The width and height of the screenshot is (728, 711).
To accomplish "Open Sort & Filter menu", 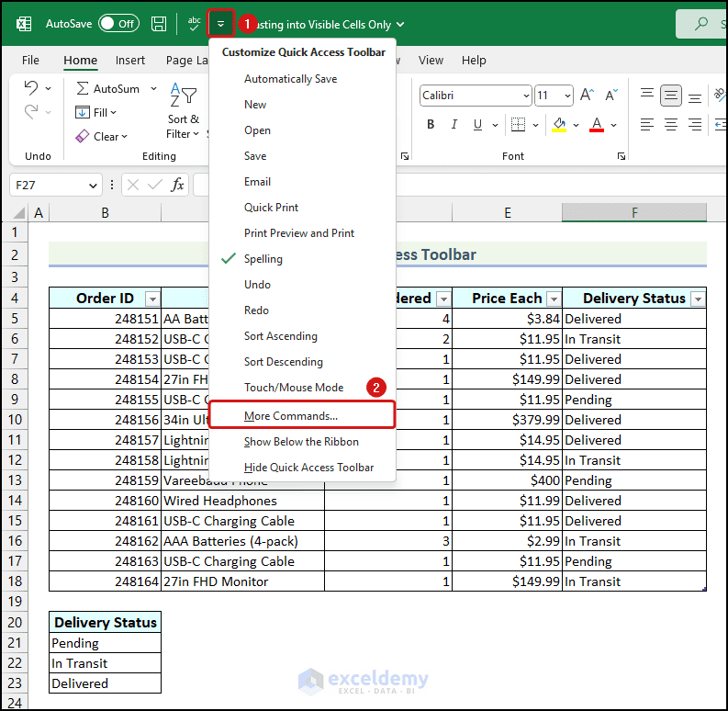I will [184, 110].
